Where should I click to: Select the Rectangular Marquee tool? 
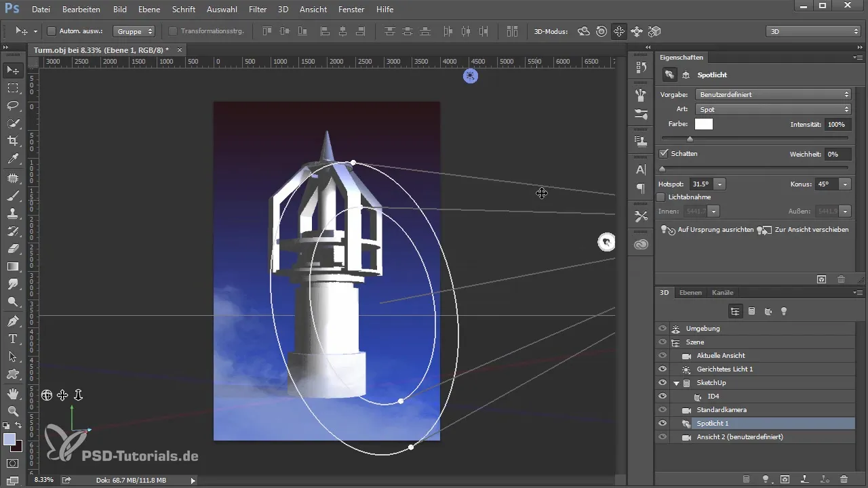pos(13,88)
